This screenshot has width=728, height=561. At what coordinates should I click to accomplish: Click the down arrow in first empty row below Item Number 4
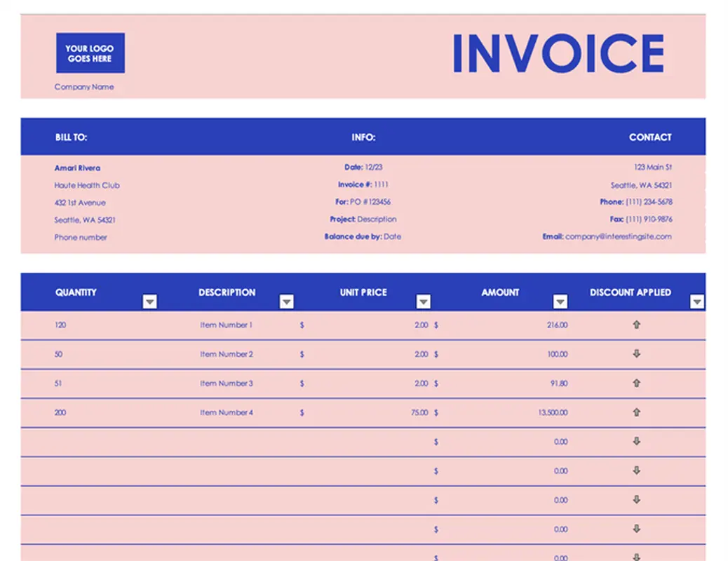tap(636, 442)
